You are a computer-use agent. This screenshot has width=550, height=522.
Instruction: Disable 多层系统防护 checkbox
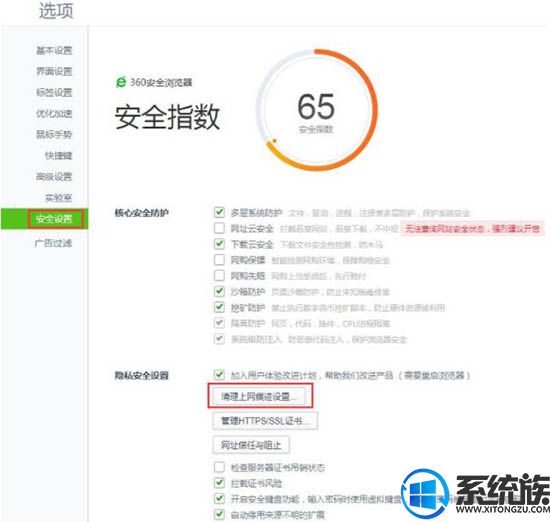pos(219,212)
